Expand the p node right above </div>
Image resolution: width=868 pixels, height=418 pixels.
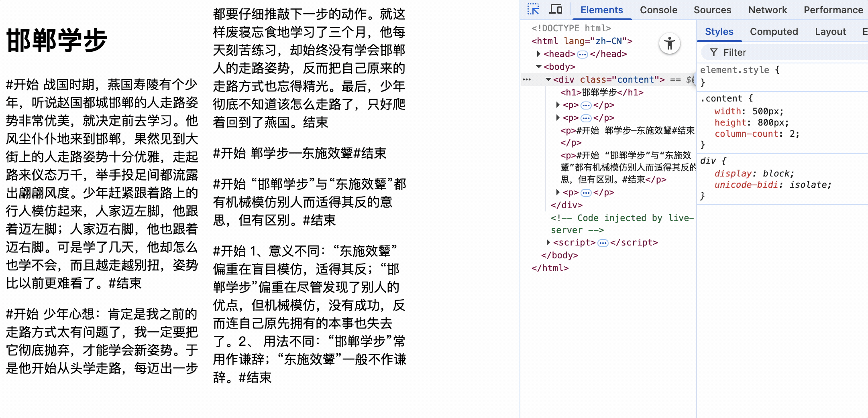(x=558, y=193)
